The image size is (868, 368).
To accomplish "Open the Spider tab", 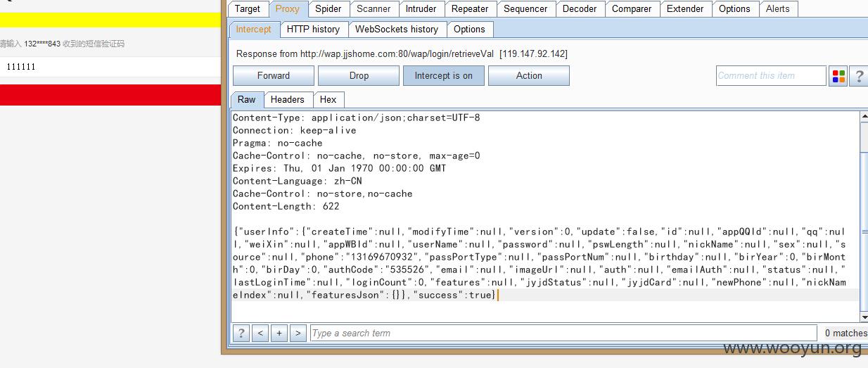I will 328,9.
